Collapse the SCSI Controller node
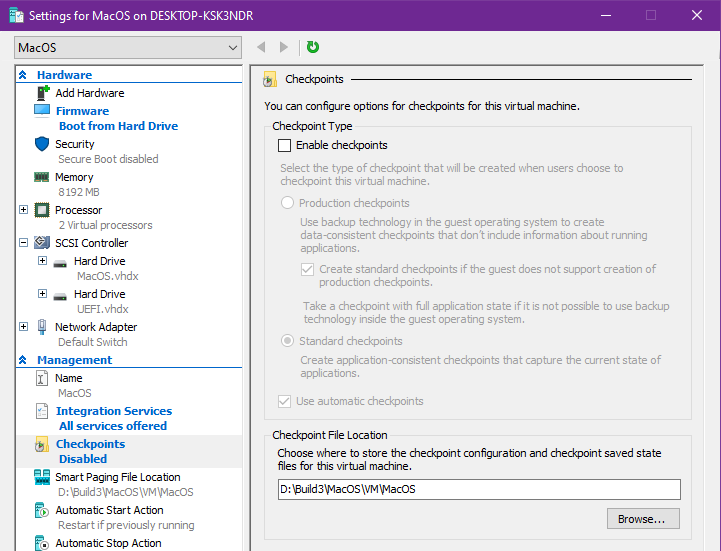721x551 pixels. pos(24,243)
